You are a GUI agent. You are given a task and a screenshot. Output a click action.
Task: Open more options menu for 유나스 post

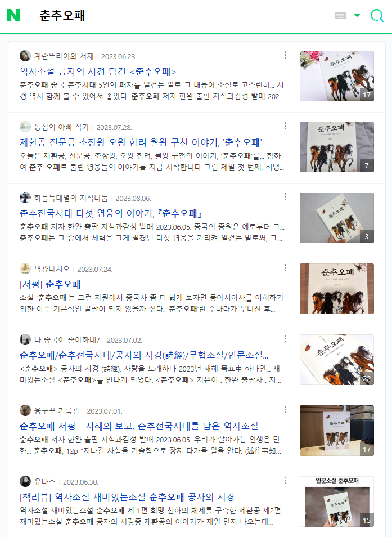click(x=285, y=481)
